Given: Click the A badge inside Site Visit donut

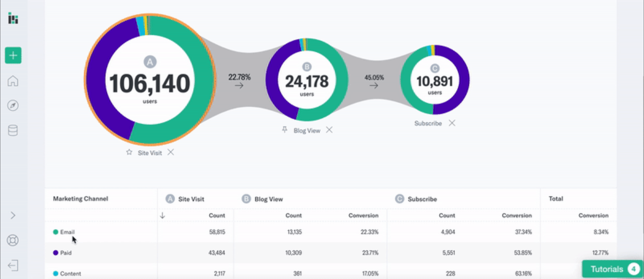Looking at the screenshot, I should [150, 62].
